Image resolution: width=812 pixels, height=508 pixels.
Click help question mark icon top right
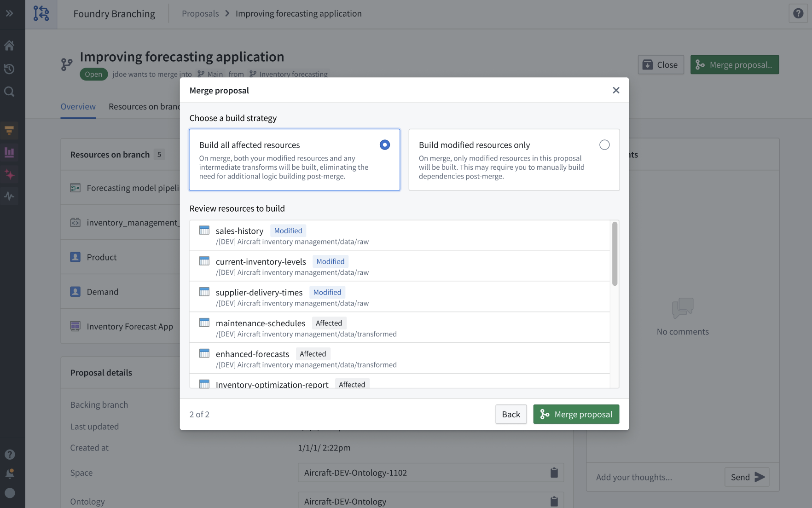click(798, 13)
